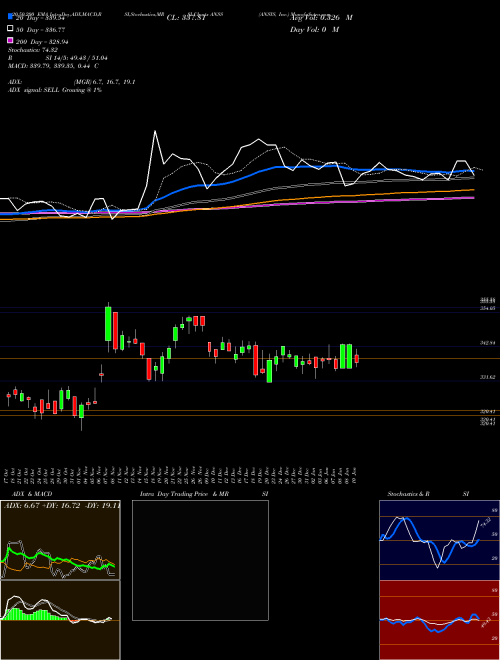Click the Day Vol: 0 M label
500x660 pixels.
(x=314, y=29)
